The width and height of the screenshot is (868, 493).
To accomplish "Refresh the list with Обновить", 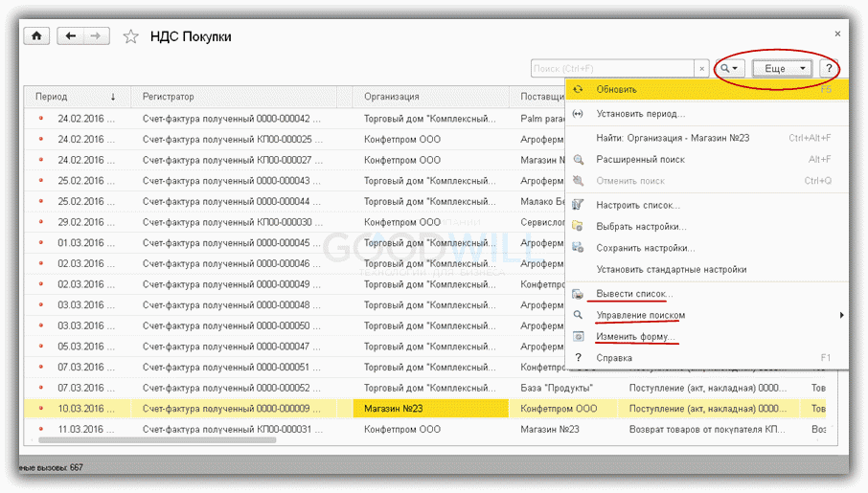I will (x=616, y=89).
